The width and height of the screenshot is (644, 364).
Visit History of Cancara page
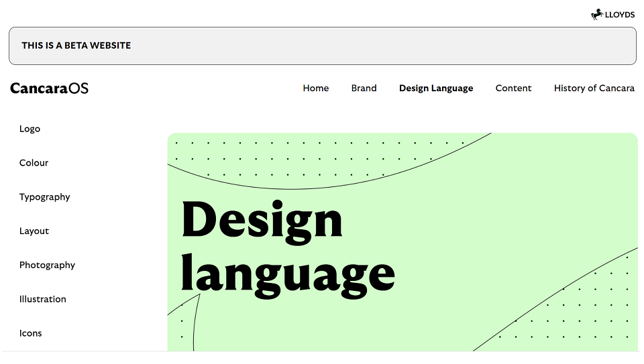pyautogui.click(x=594, y=88)
